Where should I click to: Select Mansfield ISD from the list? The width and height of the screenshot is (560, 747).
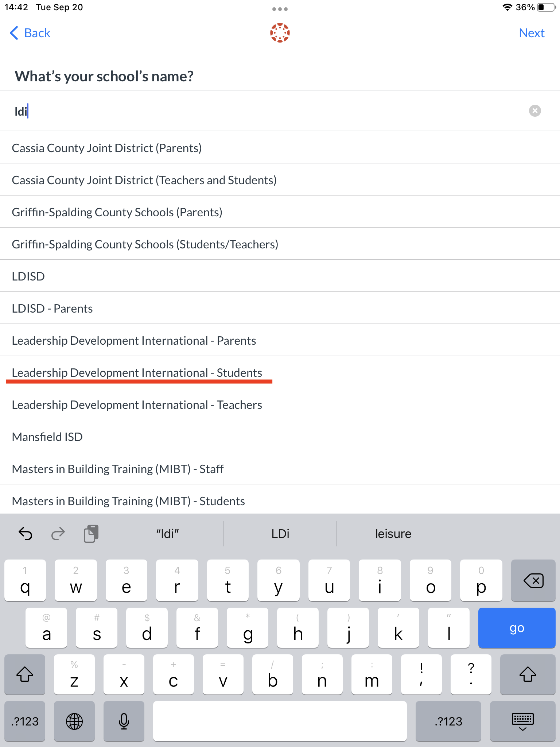point(47,437)
